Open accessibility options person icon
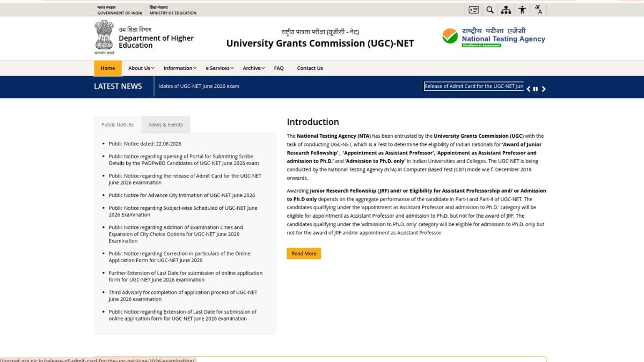 (x=522, y=10)
